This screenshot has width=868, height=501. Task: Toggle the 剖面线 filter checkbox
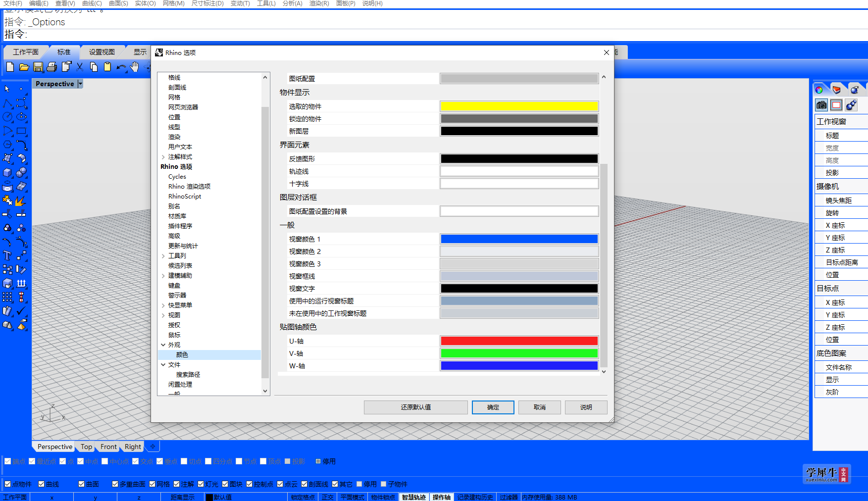pos(305,484)
